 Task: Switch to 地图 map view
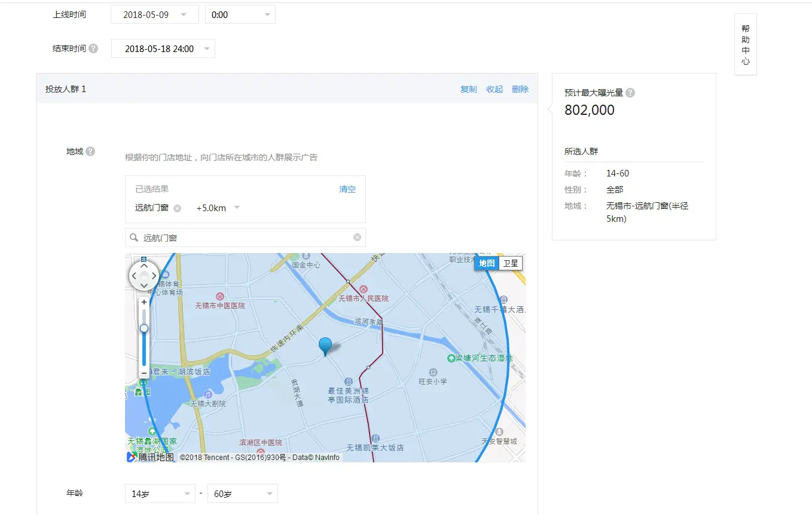pyautogui.click(x=487, y=263)
